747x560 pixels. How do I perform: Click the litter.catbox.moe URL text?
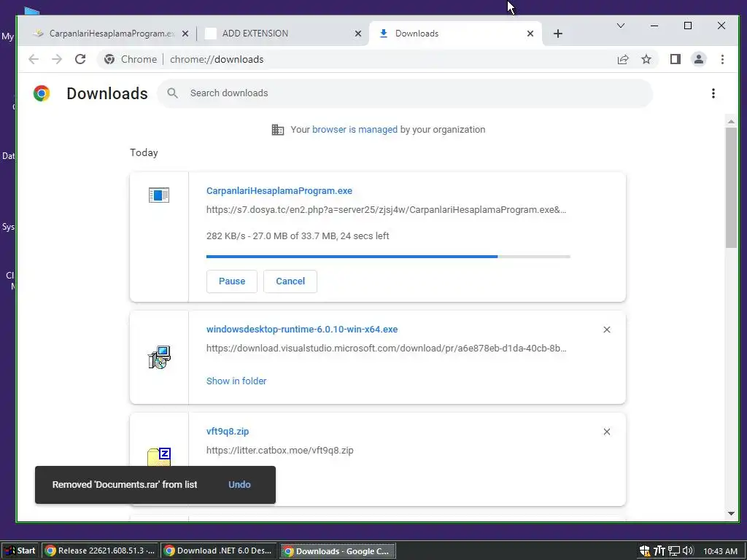(x=279, y=451)
